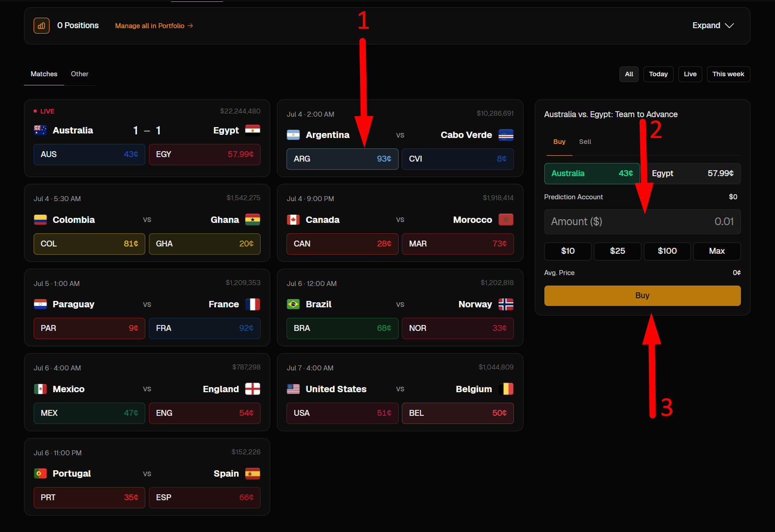The width and height of the screenshot is (775, 532).
Task: Click the Morocco flag icon
Action: tap(506, 220)
